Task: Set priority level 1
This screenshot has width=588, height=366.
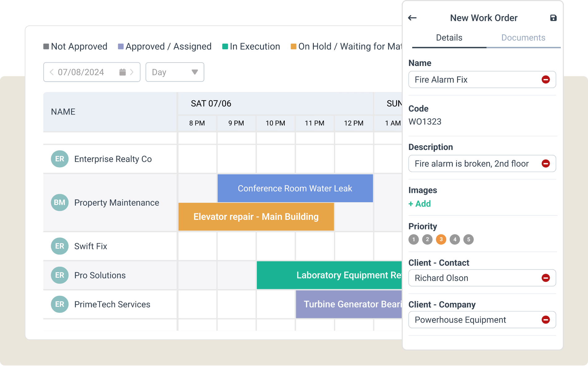Action: pos(413,239)
